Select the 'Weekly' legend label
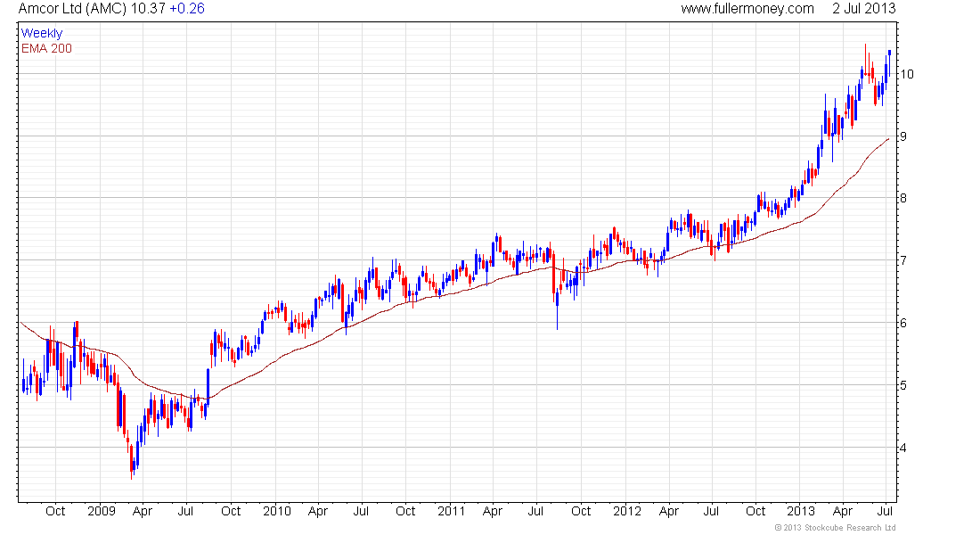 tap(42, 33)
